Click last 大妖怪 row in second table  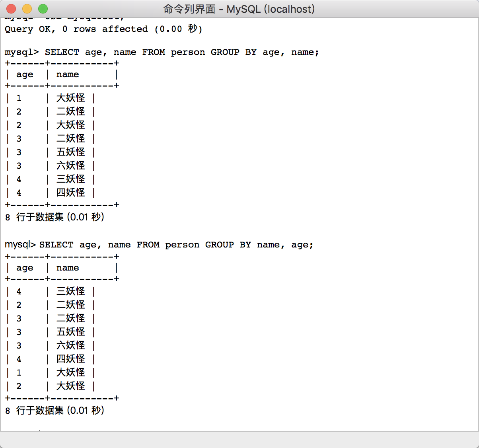coord(71,386)
